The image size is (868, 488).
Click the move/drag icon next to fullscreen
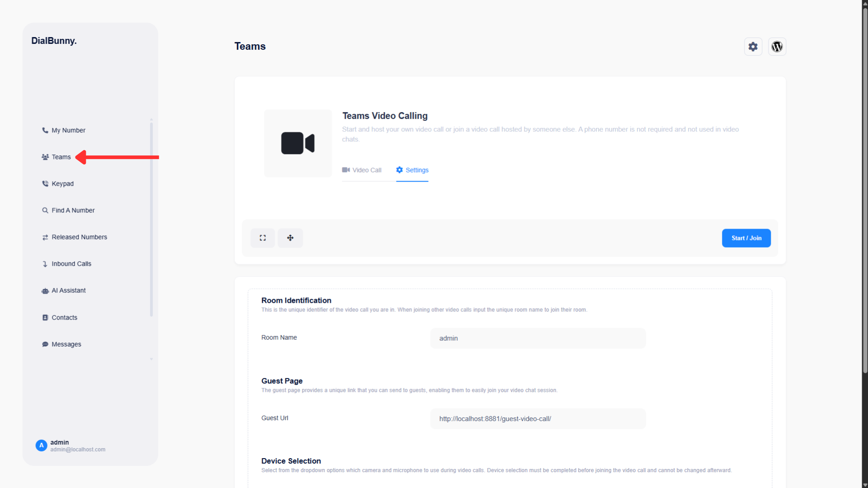pos(290,238)
